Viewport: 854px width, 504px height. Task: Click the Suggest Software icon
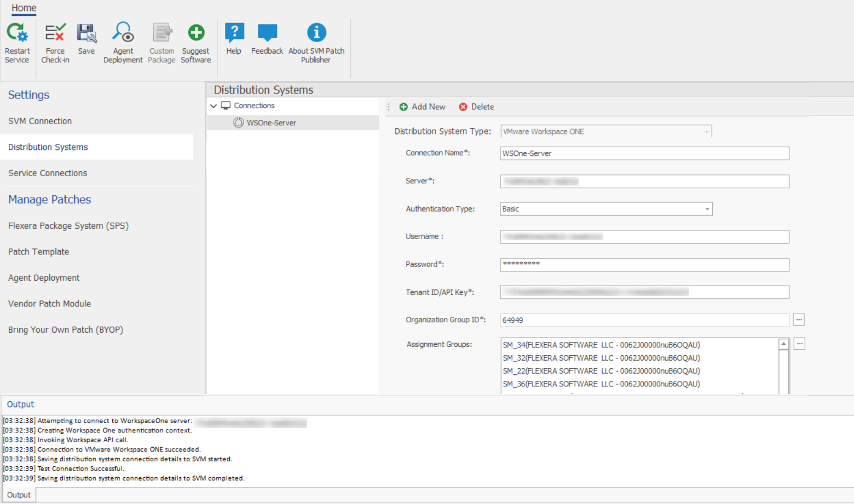coord(196,34)
